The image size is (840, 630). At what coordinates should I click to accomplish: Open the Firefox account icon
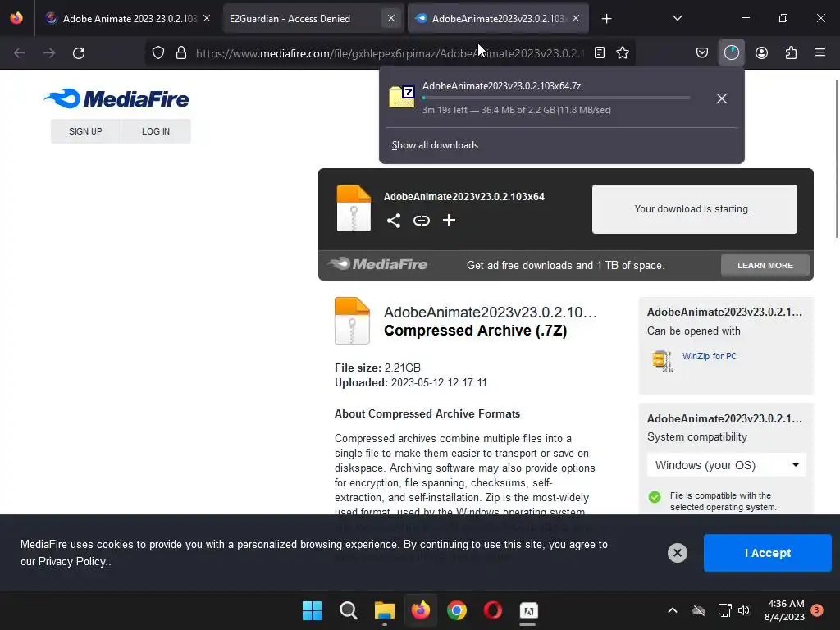point(761,52)
